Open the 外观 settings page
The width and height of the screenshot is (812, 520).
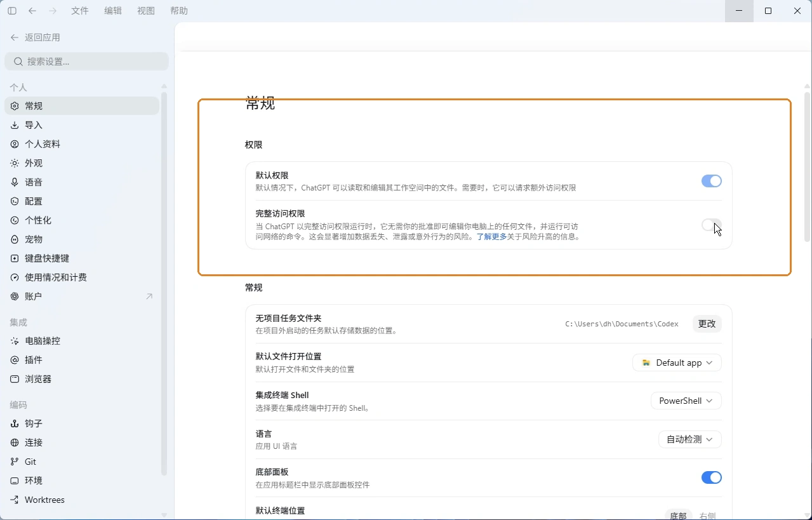click(82, 163)
